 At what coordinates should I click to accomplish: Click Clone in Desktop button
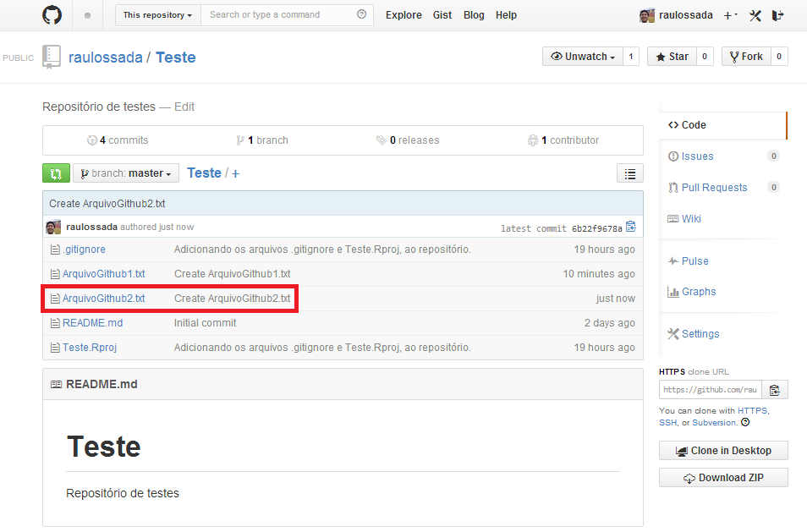723,451
